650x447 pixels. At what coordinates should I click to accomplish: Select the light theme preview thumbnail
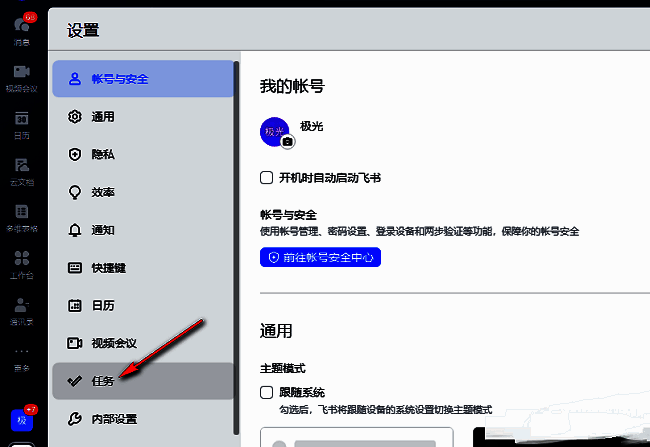click(x=357, y=437)
